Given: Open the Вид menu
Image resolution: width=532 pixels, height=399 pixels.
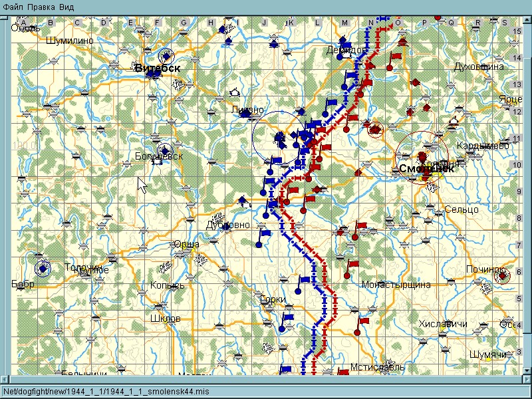Looking at the screenshot, I should tap(66, 7).
